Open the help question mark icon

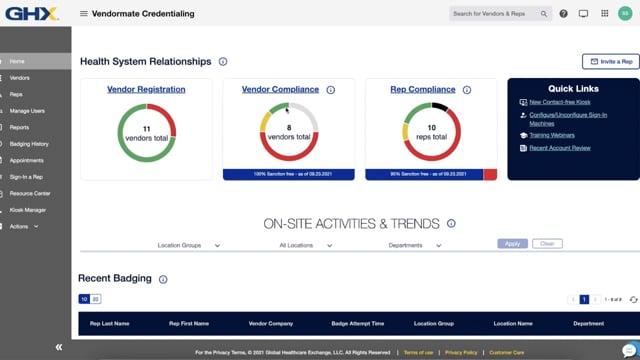[563, 13]
